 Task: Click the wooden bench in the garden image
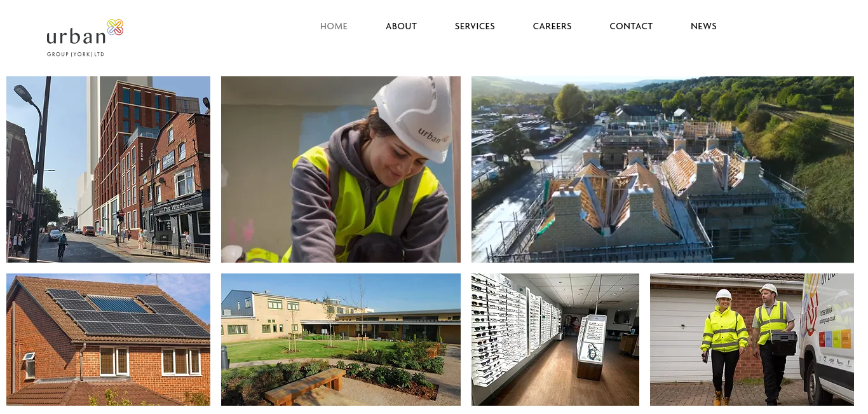point(305,385)
